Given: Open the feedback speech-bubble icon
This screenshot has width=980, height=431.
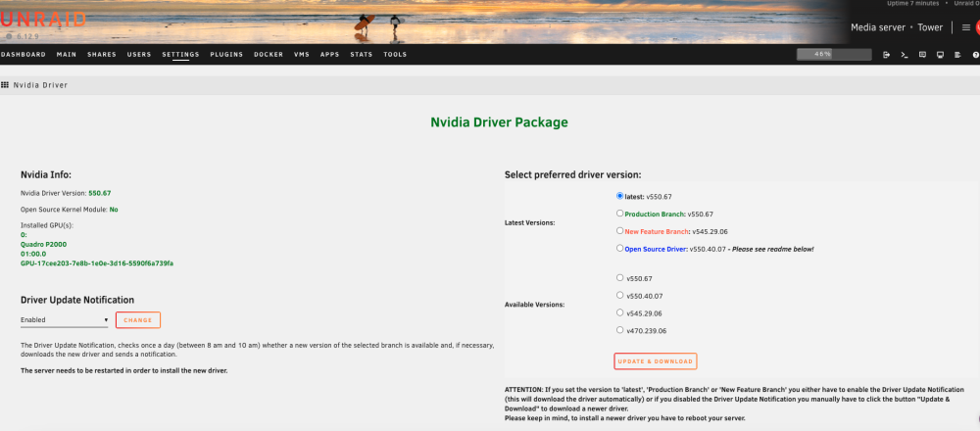Looking at the screenshot, I should click(922, 55).
